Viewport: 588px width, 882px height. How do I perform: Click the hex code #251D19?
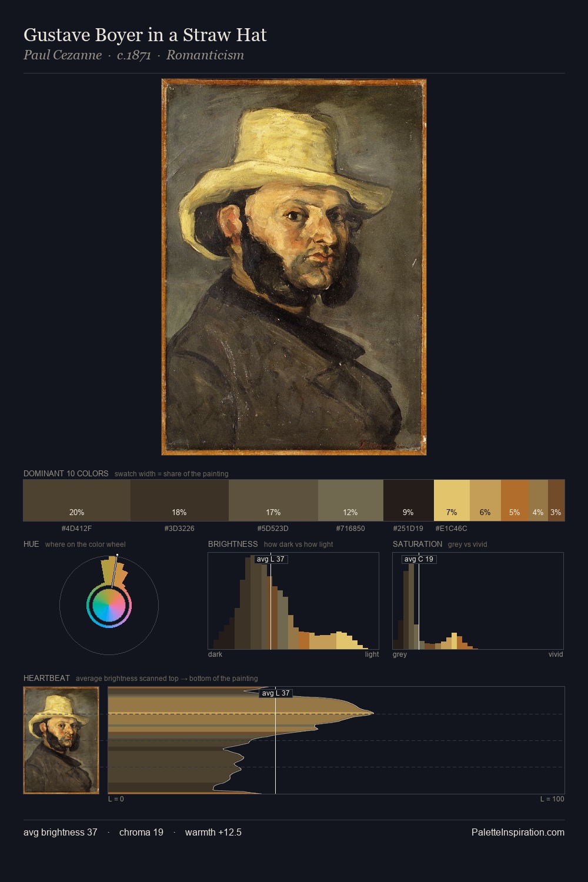[408, 529]
